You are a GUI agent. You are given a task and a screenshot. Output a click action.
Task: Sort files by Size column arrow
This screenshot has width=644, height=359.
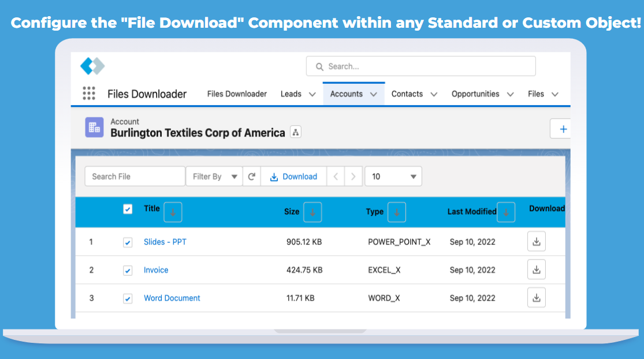point(312,212)
